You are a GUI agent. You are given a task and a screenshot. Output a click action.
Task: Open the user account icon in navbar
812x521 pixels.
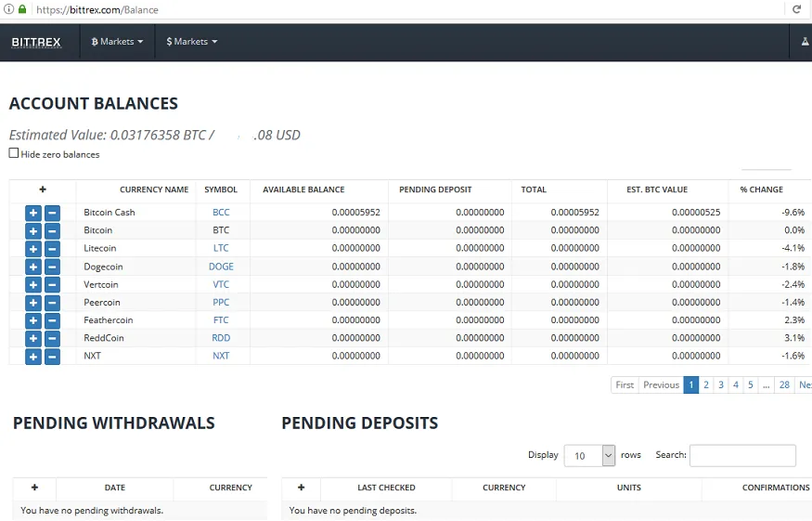click(x=806, y=42)
